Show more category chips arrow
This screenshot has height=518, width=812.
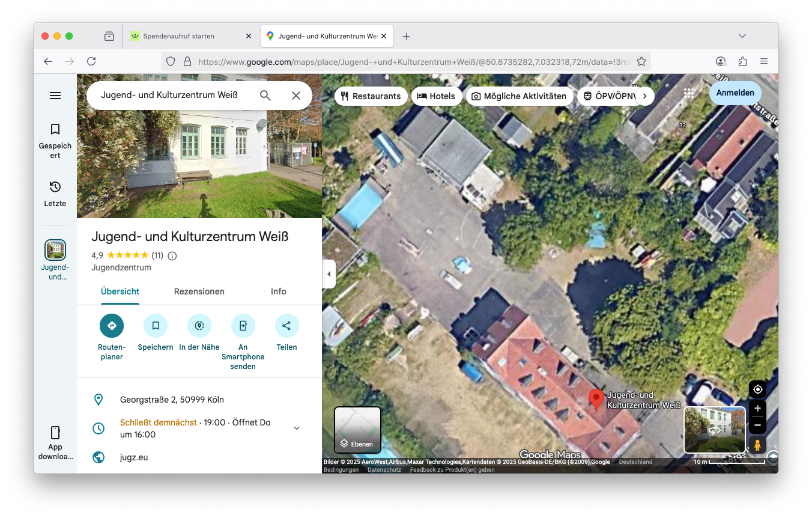[x=644, y=96]
